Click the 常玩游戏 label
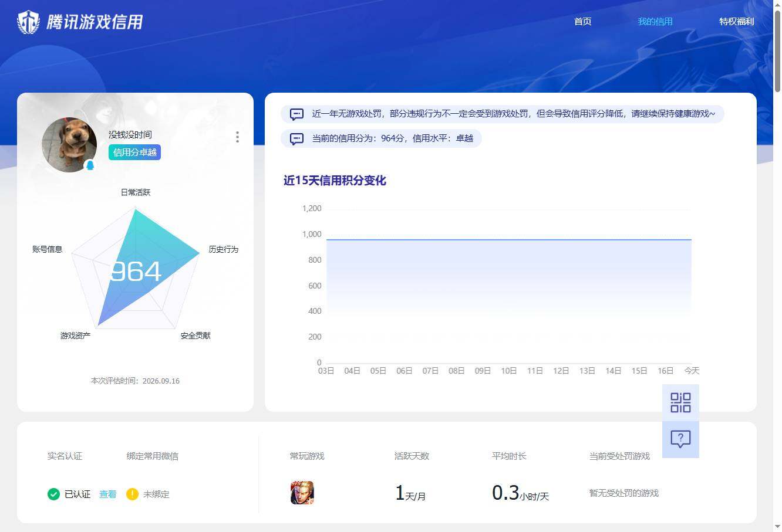This screenshot has width=782, height=532. click(307, 456)
